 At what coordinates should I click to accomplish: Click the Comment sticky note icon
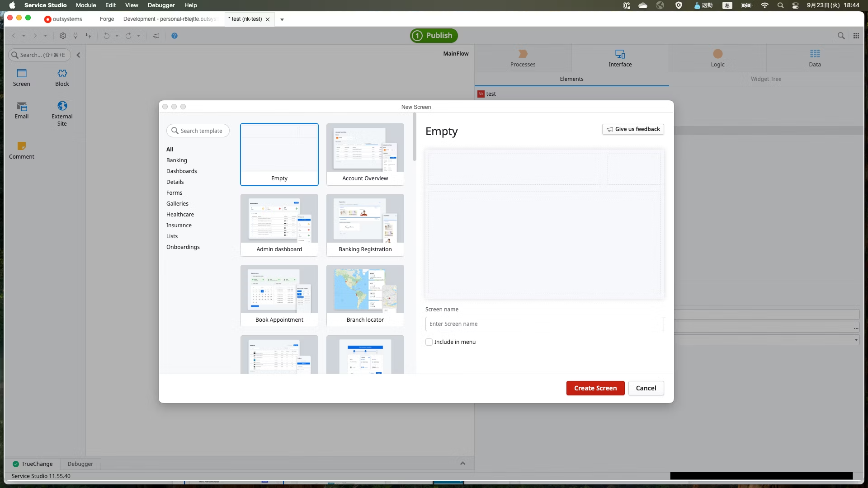pos(22,146)
